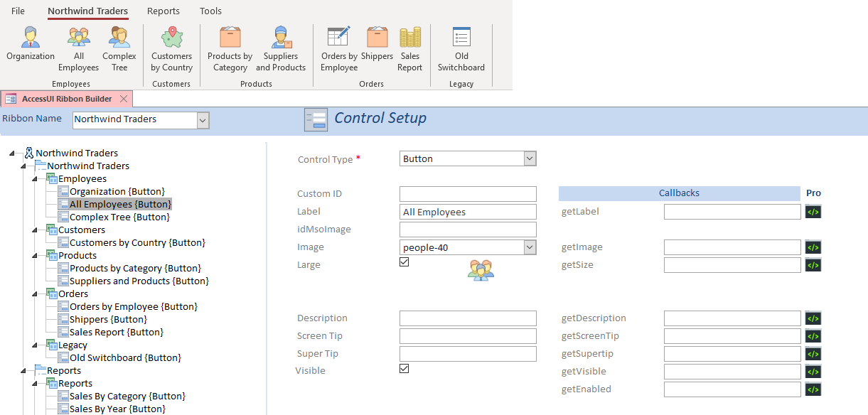Click the idMsoImage input field

tap(468, 230)
